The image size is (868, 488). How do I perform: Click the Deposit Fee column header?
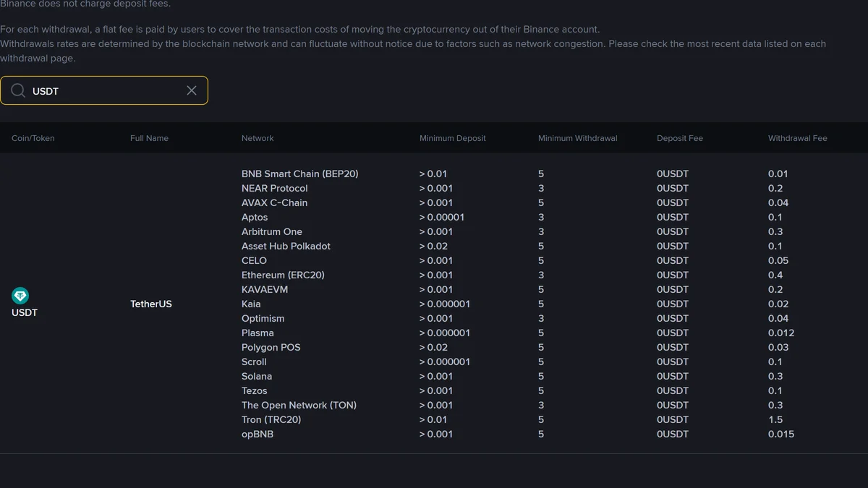click(680, 138)
